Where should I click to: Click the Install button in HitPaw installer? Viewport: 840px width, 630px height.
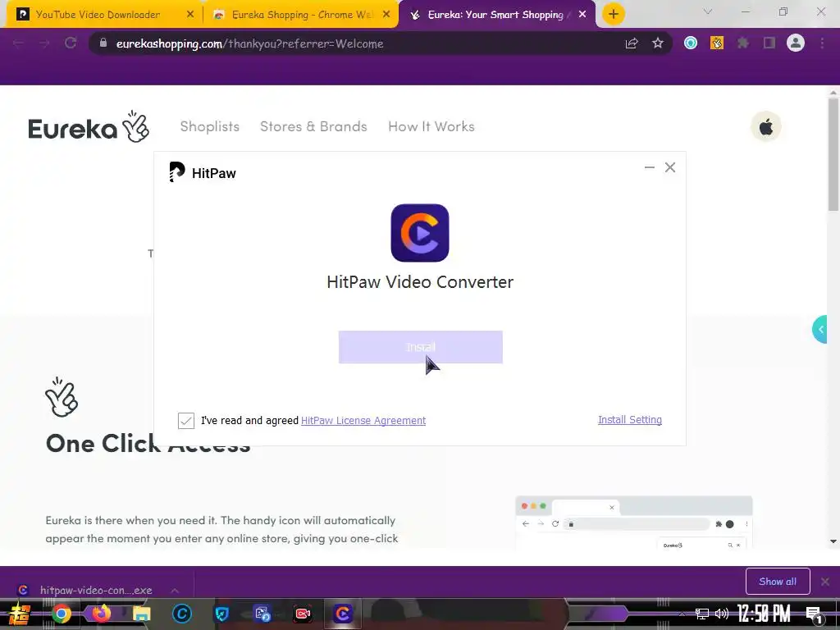pyautogui.click(x=421, y=347)
